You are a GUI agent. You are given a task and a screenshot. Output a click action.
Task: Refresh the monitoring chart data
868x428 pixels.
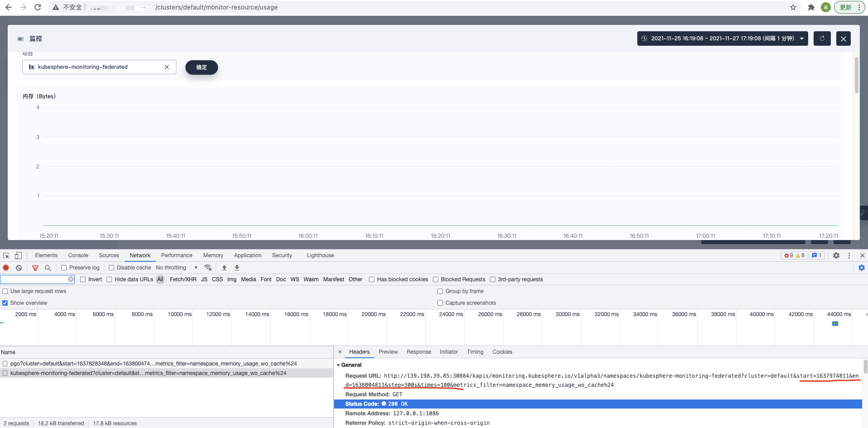(x=822, y=38)
